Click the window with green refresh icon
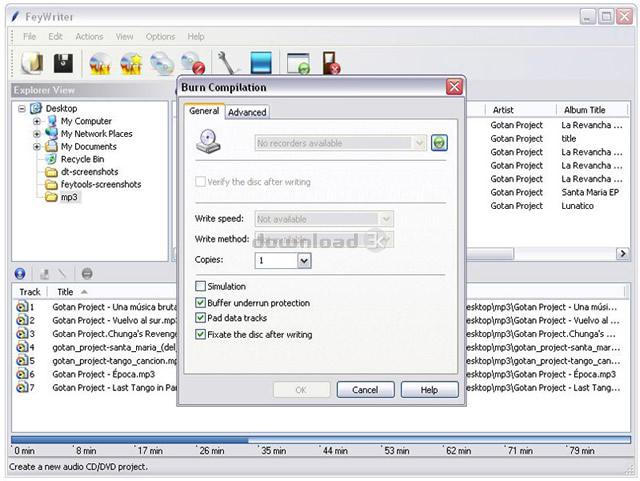 tap(298, 63)
